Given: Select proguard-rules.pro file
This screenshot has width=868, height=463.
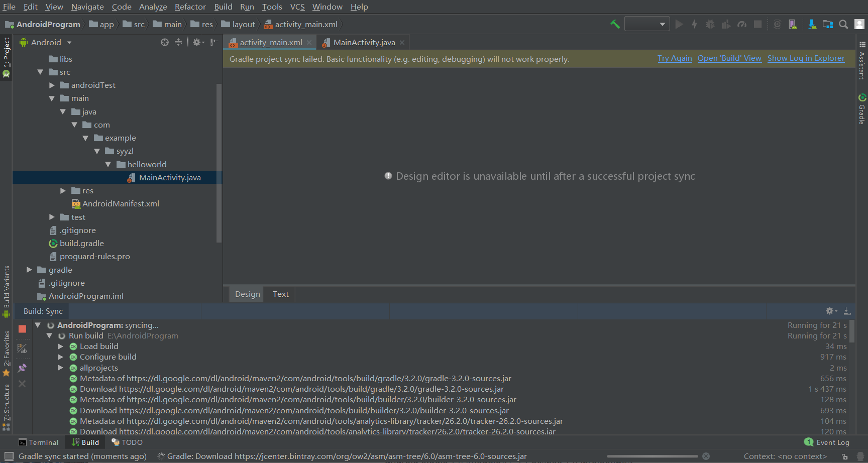Looking at the screenshot, I should [x=94, y=256].
